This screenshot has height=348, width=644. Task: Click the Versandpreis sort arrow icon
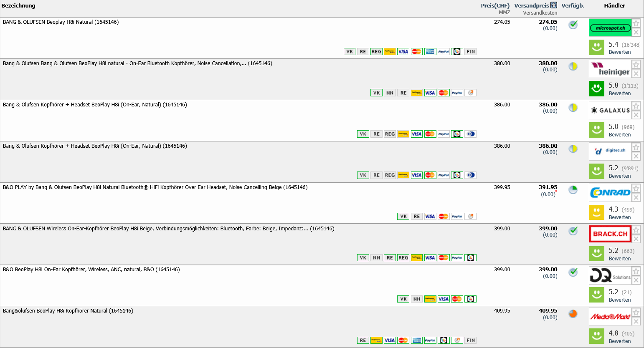point(554,5)
